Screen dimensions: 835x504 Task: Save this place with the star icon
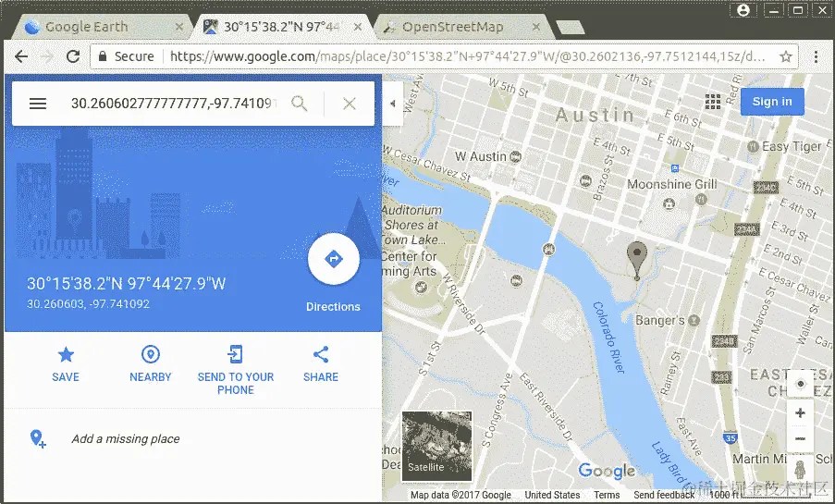click(66, 354)
